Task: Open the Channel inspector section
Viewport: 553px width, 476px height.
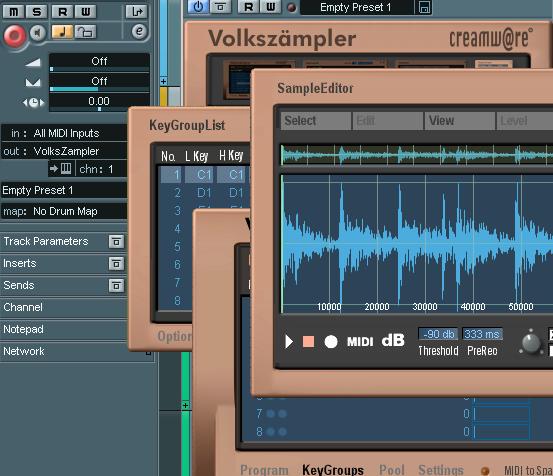Action: pos(64,307)
